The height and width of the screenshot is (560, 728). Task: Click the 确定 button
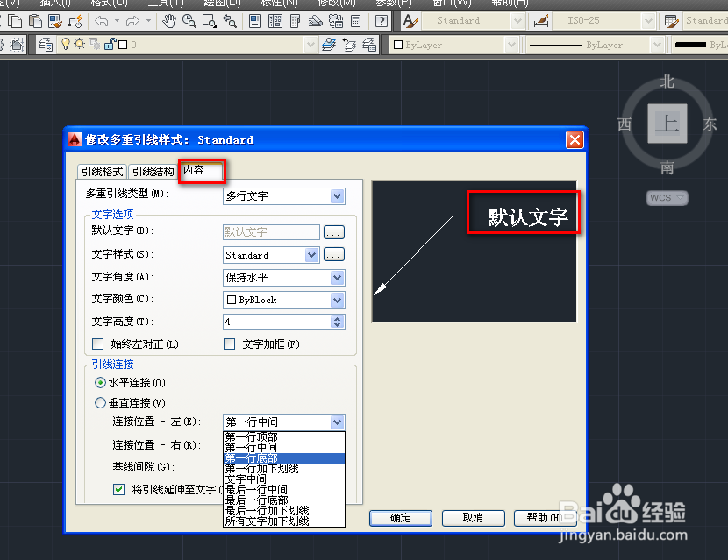click(x=401, y=518)
